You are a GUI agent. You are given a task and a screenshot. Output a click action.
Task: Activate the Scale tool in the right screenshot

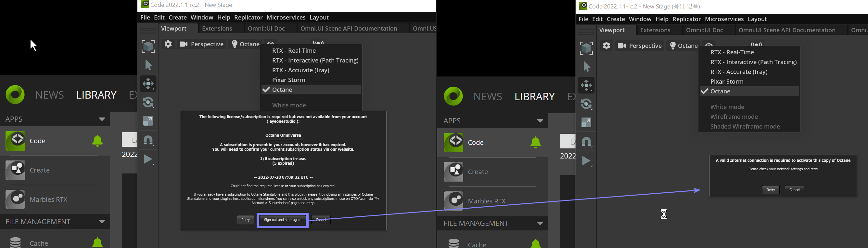(586, 122)
